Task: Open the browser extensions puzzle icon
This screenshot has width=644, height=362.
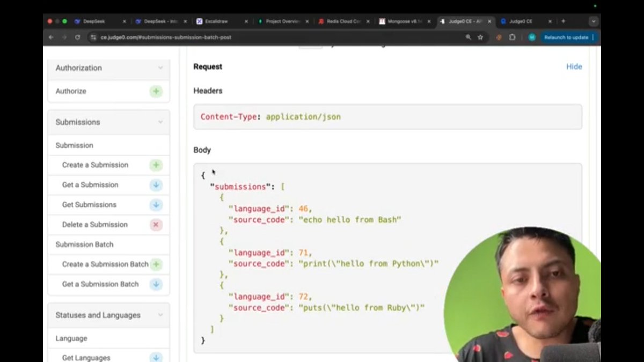Action: (512, 38)
